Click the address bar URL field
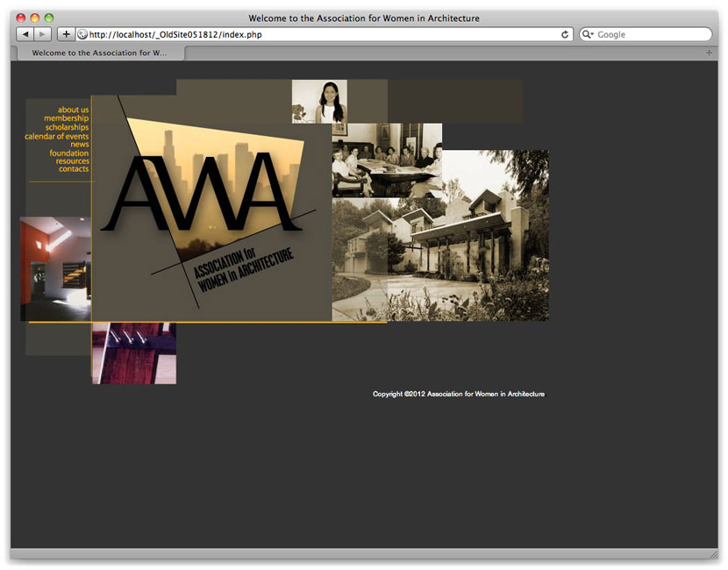Image resolution: width=728 pixels, height=570 pixels. pos(325,34)
